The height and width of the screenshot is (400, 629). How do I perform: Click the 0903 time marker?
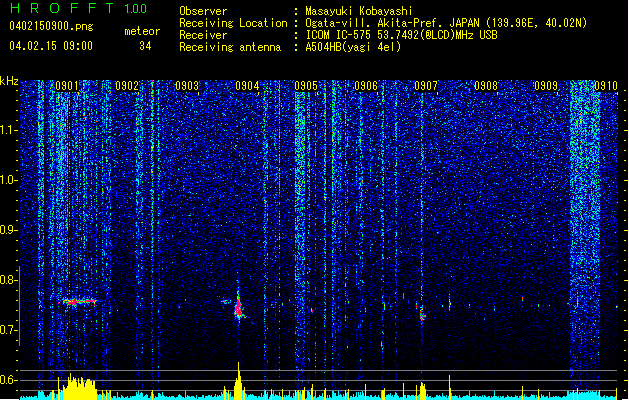[187, 86]
